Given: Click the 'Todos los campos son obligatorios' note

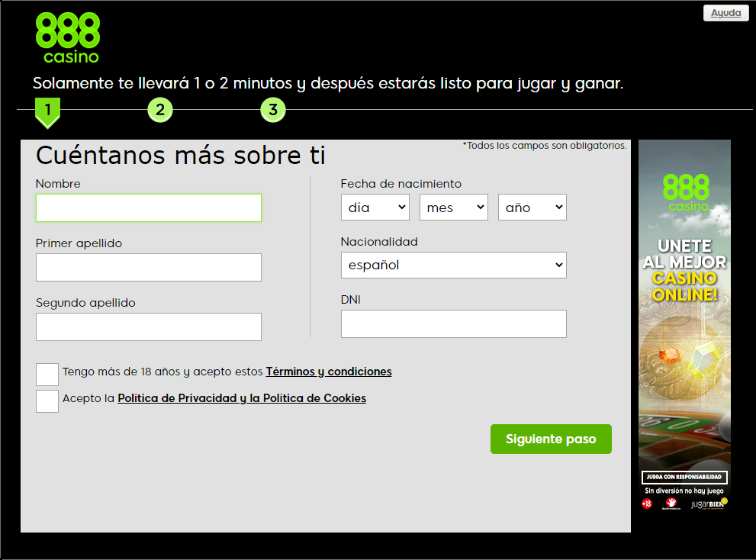Looking at the screenshot, I should point(545,145).
